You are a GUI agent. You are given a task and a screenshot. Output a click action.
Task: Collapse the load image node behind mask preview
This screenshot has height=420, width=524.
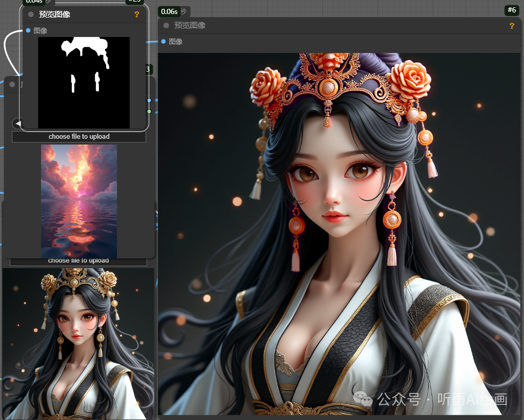pos(12,84)
